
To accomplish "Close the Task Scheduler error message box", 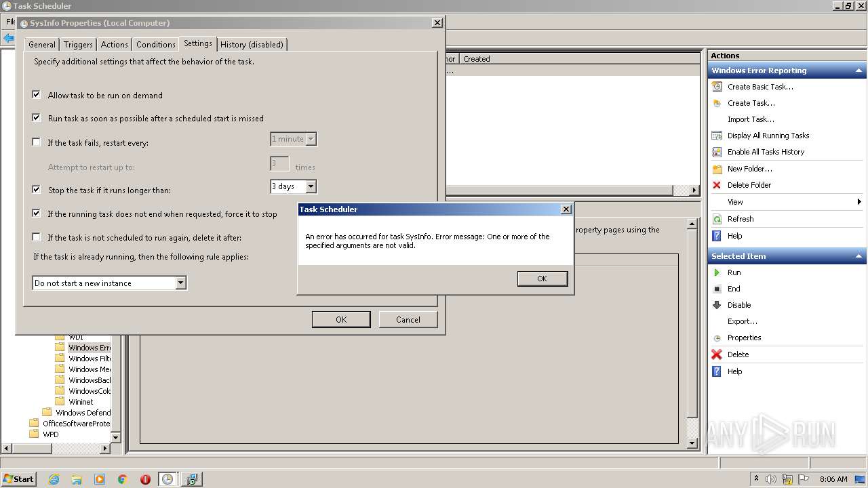I will tap(566, 209).
